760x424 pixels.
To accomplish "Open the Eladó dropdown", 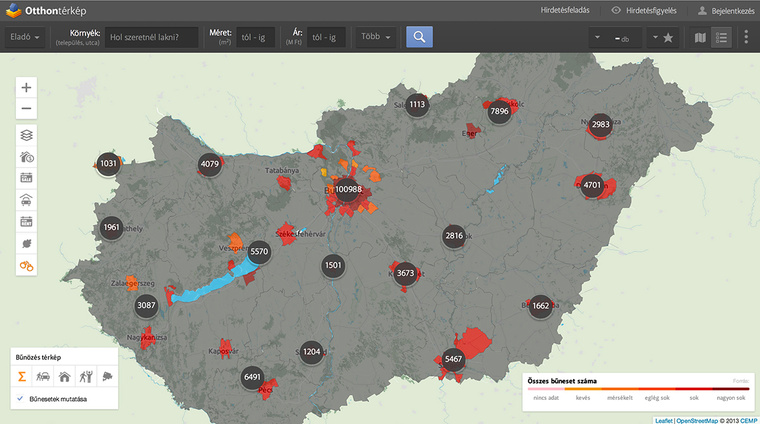I will [25, 38].
